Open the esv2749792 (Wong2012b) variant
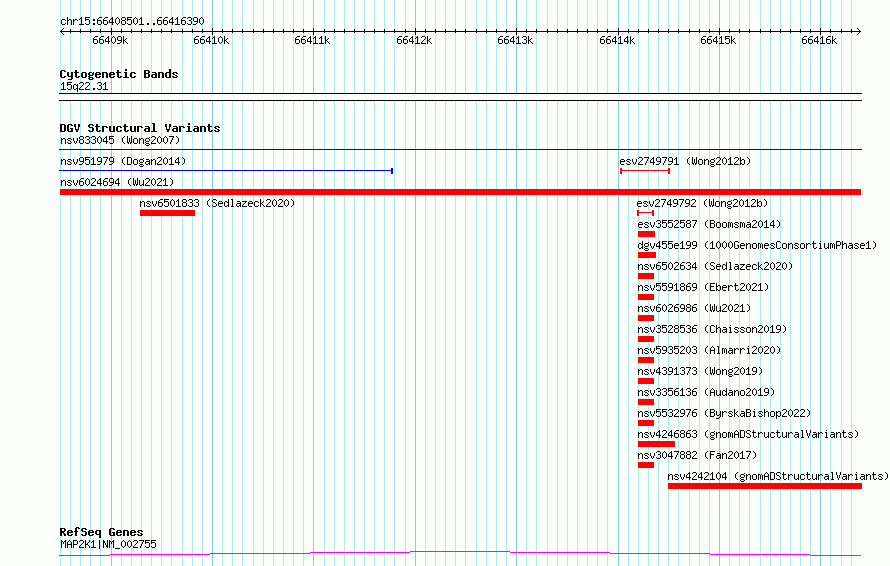This screenshot has height=566, width=890. (x=702, y=203)
